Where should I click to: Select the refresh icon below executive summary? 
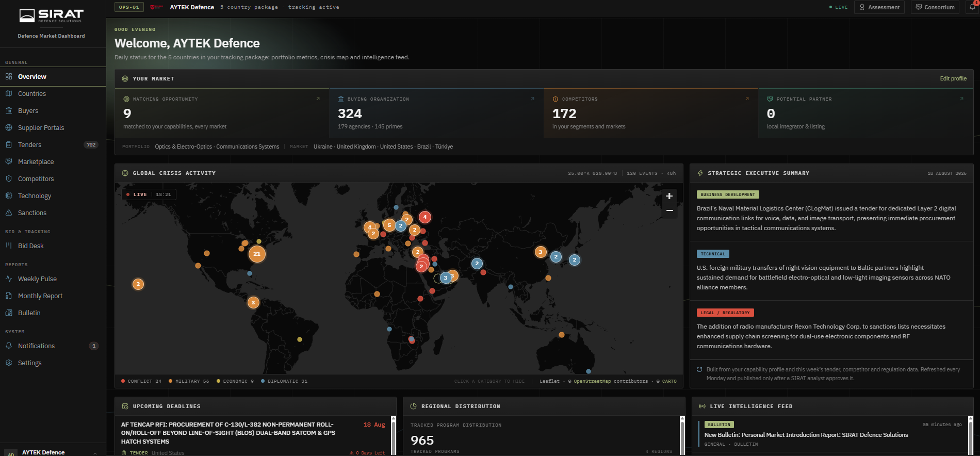[699, 369]
